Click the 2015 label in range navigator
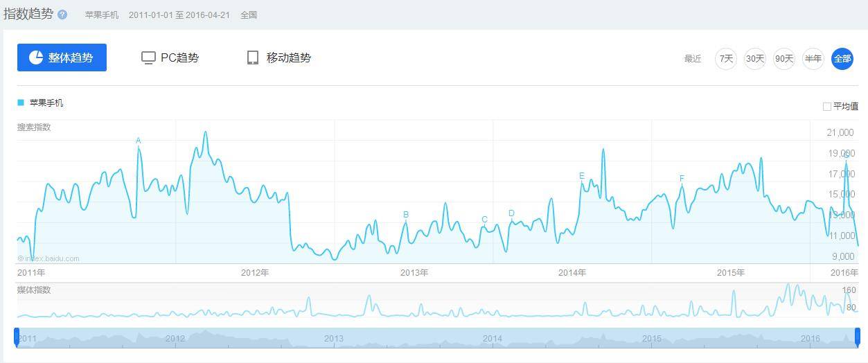Screen dimensions: 868x363 (651, 339)
